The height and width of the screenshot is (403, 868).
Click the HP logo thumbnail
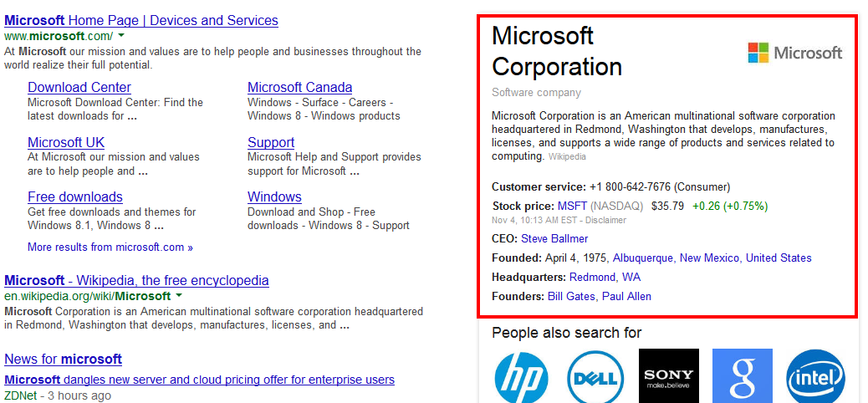tap(521, 376)
